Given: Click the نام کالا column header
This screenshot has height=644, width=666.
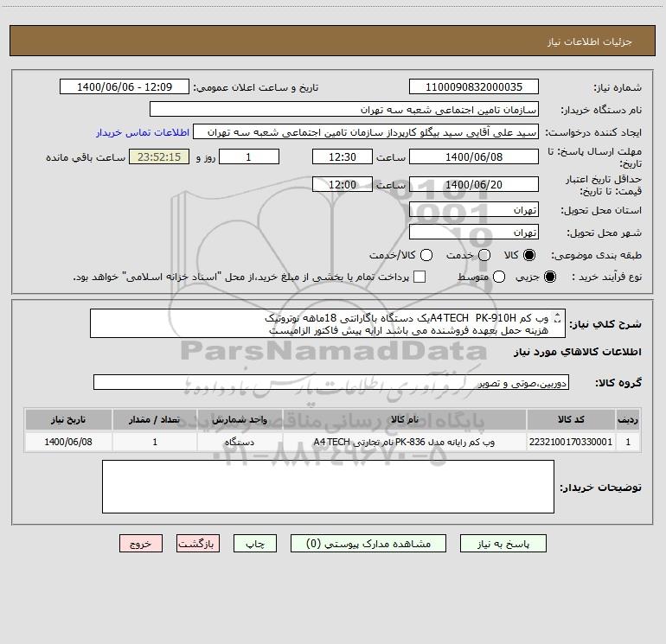Looking at the screenshot, I should [405, 419].
